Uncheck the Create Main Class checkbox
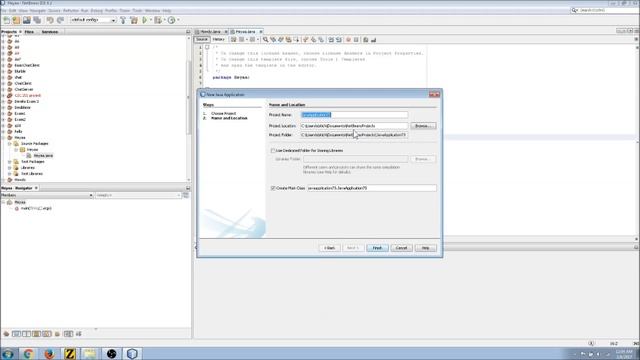Viewport: 640px width, 360px height. 273,188
